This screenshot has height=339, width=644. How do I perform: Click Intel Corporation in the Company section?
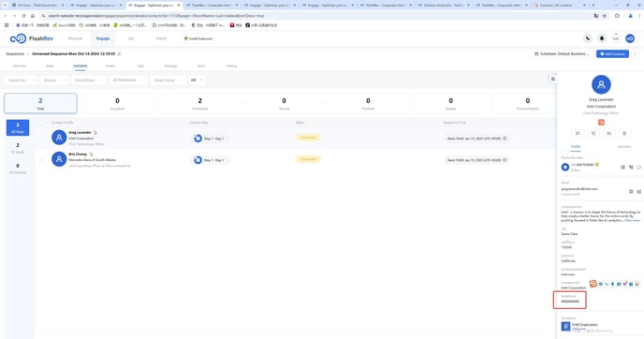pos(585,325)
